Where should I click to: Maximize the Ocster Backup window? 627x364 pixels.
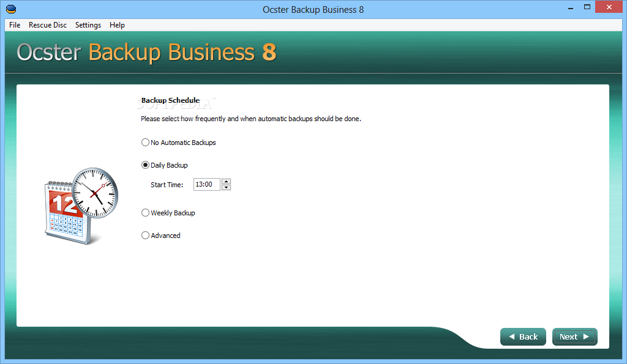(x=587, y=7)
